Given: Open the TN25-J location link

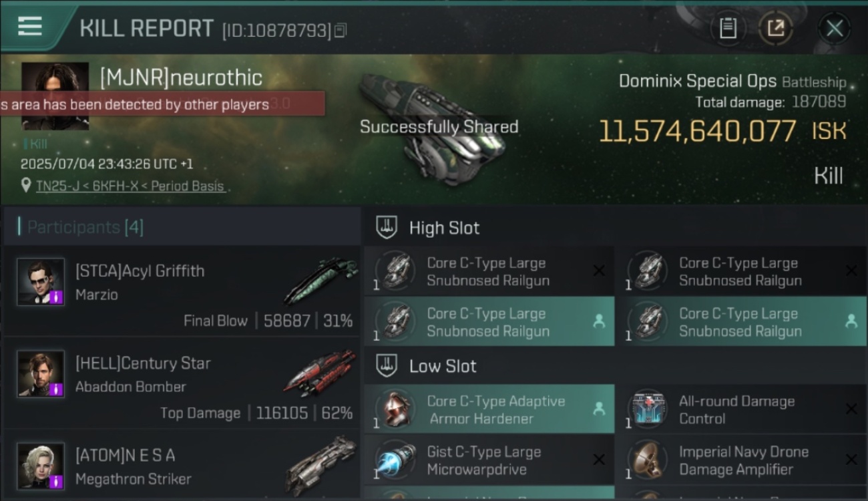Looking at the screenshot, I should point(130,186).
